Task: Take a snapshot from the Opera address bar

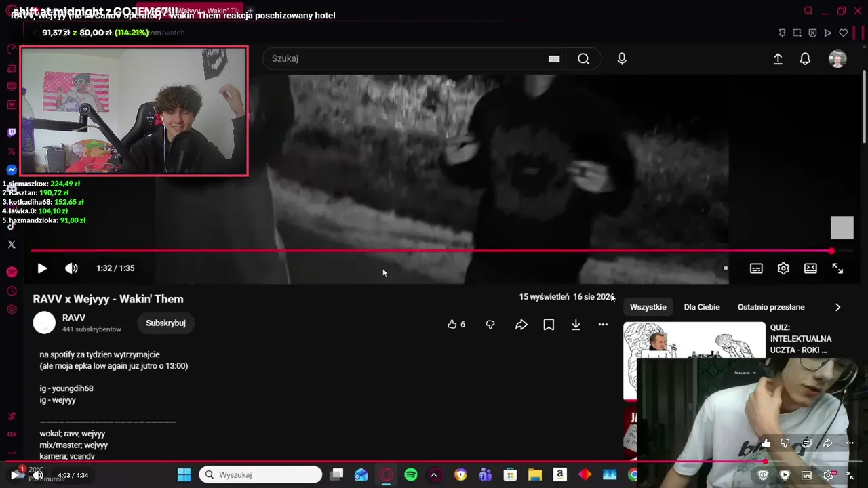Action: (x=797, y=33)
